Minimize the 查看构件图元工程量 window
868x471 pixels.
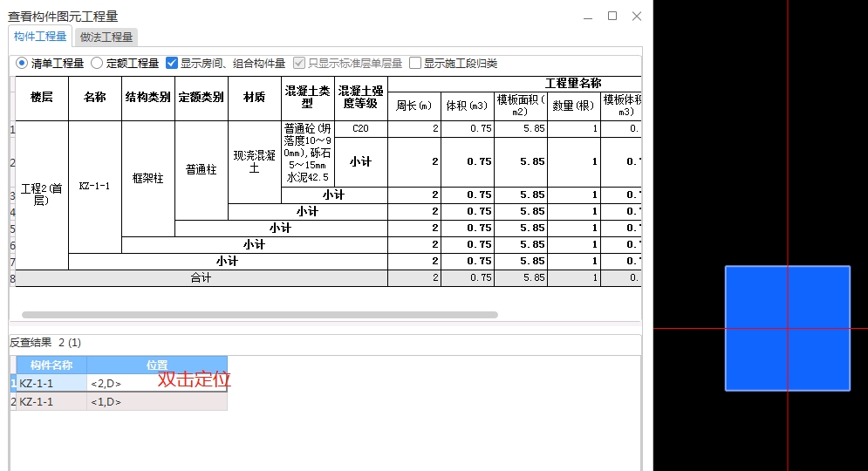coord(588,17)
